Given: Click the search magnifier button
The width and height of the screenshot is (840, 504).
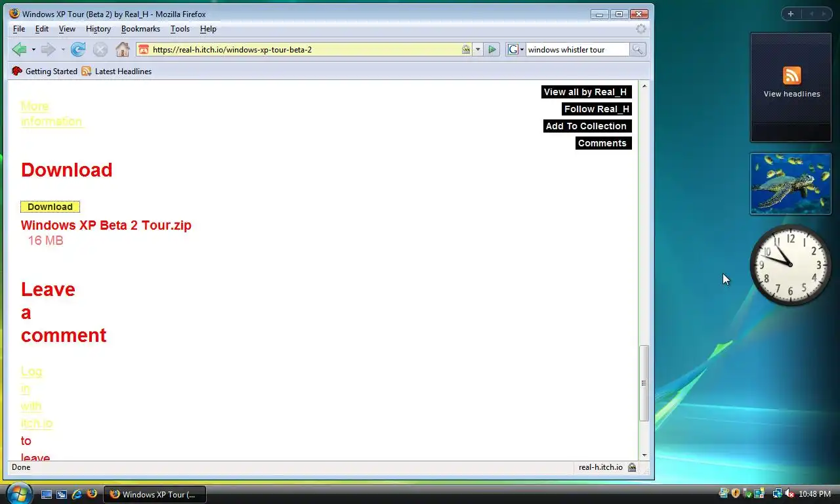Looking at the screenshot, I should pyautogui.click(x=637, y=49).
